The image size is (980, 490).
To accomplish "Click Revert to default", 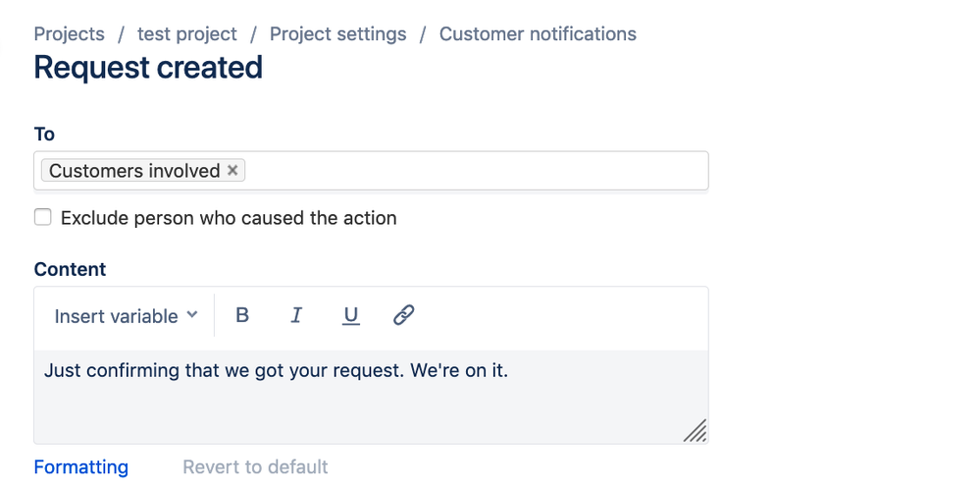I will coord(255,467).
